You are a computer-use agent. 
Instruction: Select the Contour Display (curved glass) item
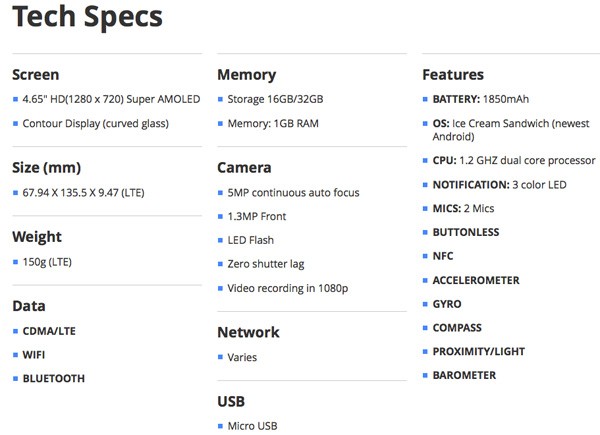pyautogui.click(x=96, y=123)
